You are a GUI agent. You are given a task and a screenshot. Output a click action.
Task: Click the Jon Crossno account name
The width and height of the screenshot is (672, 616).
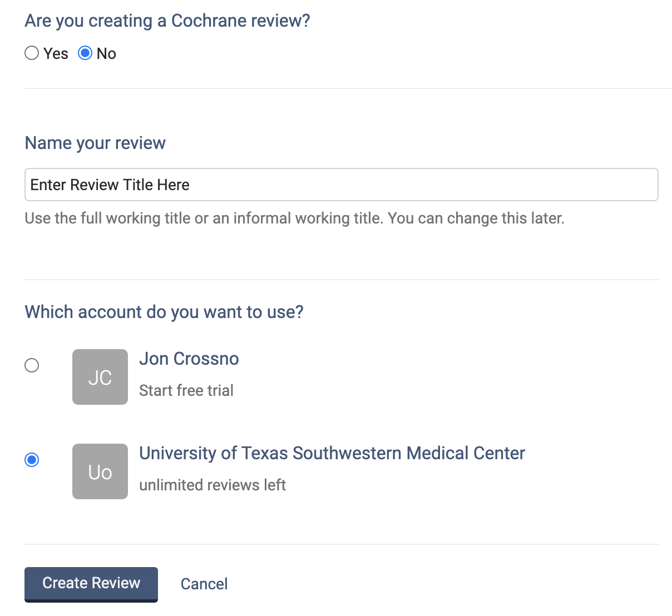point(189,359)
